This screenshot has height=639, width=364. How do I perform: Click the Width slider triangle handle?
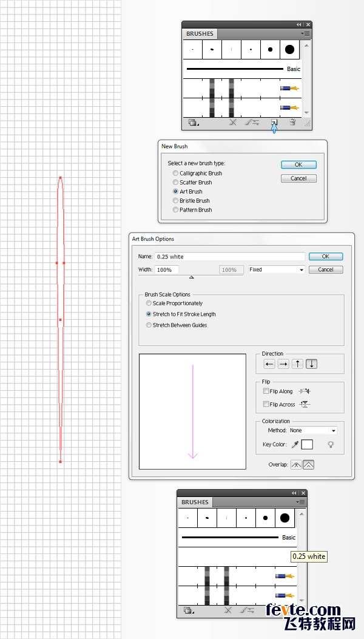click(192, 277)
